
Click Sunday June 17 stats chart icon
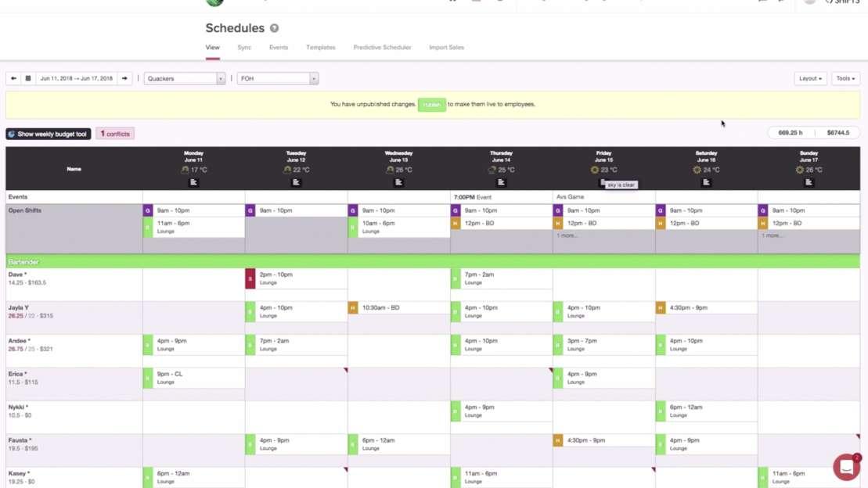(x=809, y=182)
